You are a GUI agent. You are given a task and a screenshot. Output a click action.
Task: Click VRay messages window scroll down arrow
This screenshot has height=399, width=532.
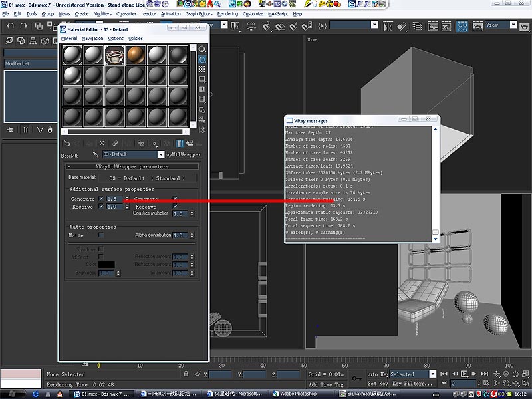tap(436, 239)
